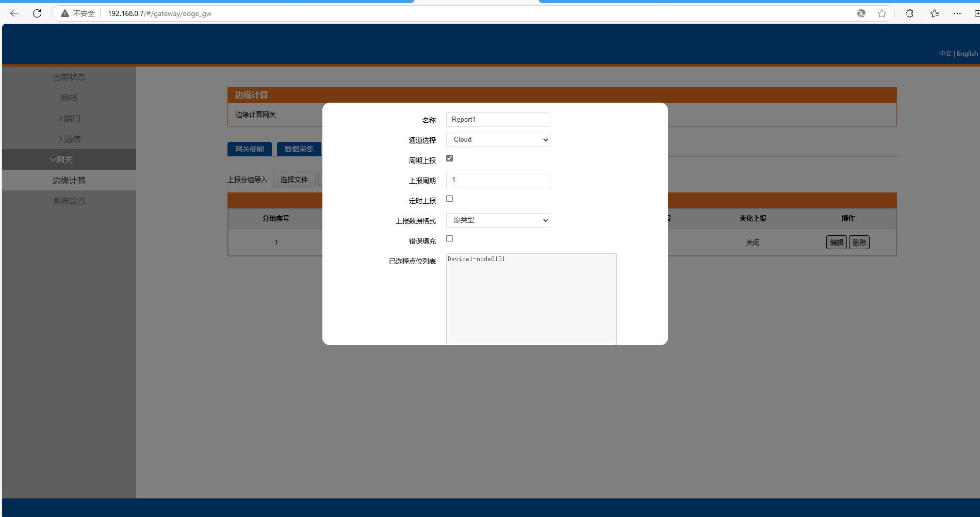Enable the 错误填充 checkbox

pyautogui.click(x=450, y=239)
